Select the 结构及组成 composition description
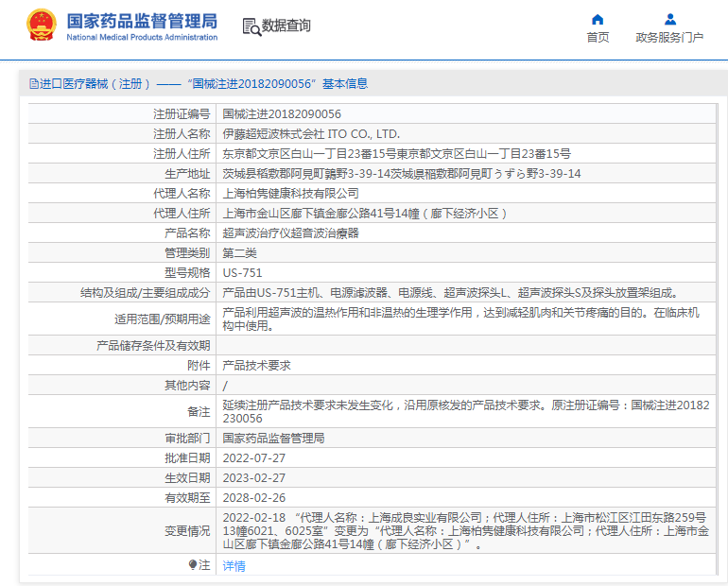Image resolution: width=728 pixels, height=586 pixels. [x=450, y=293]
